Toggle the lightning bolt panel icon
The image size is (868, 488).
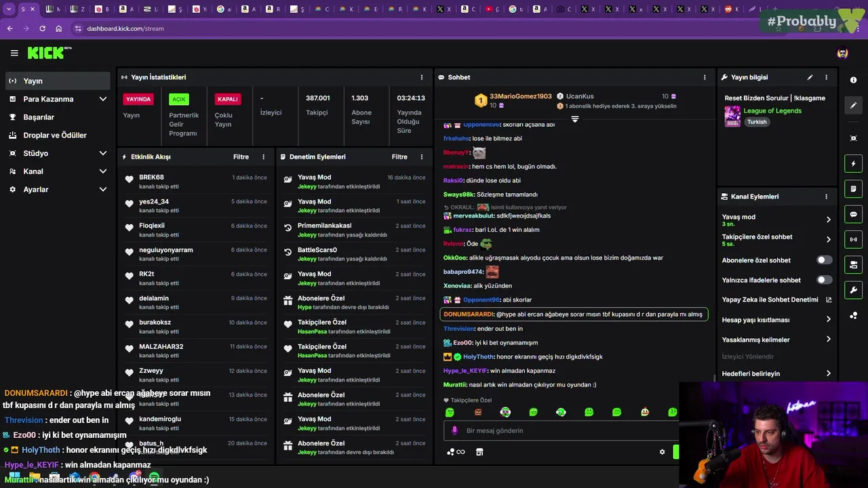(x=853, y=163)
